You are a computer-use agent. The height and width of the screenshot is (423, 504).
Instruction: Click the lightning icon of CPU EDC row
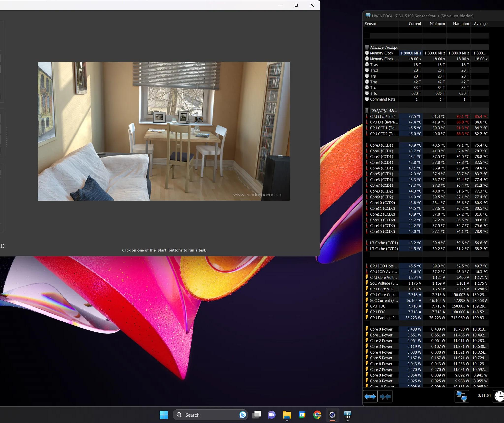point(367,312)
